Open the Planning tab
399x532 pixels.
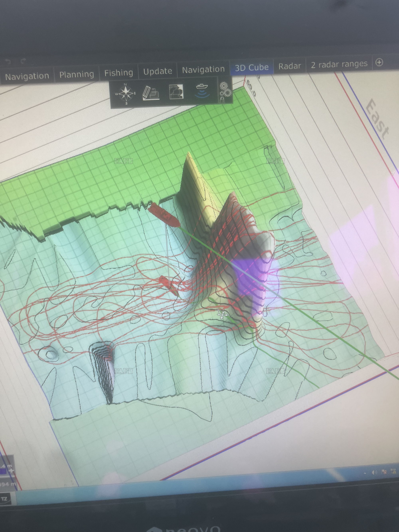pyautogui.click(x=77, y=75)
